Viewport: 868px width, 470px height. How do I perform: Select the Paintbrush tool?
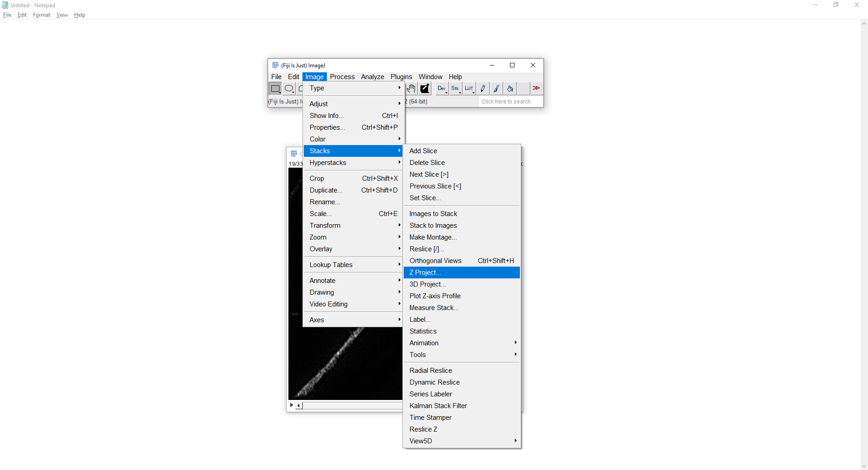coord(496,89)
